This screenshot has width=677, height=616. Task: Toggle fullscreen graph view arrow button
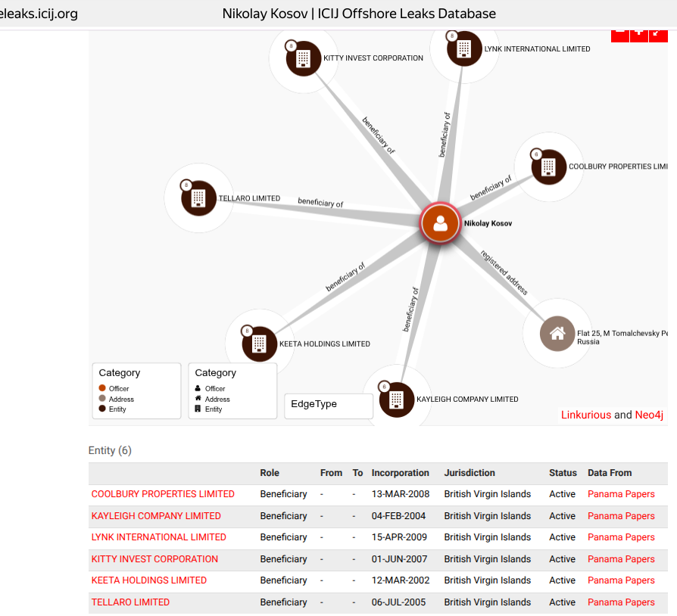point(658,33)
